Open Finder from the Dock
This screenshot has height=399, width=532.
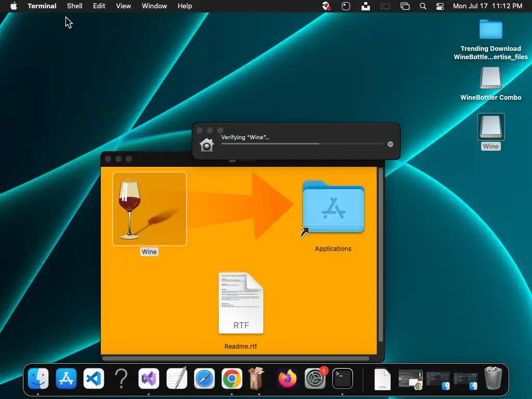coord(38,378)
